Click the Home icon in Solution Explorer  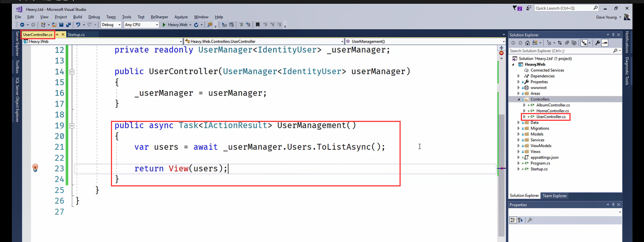[527, 43]
